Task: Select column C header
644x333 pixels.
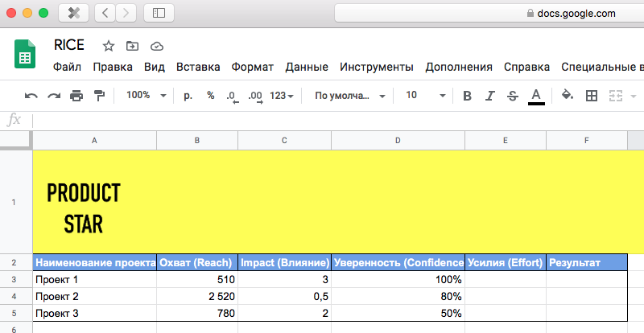Action: coord(285,141)
